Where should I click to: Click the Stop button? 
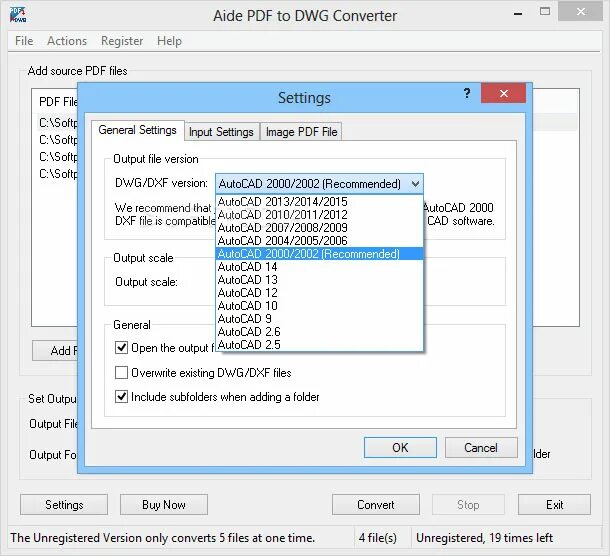point(468,505)
